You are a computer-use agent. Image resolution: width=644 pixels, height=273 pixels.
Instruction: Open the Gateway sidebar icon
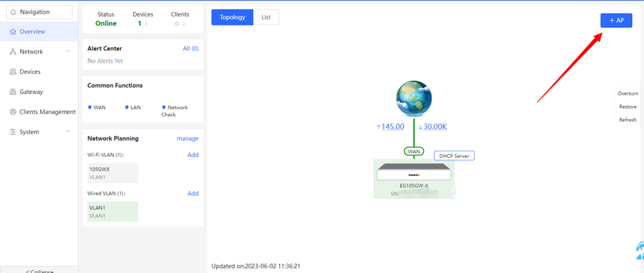coord(13,92)
